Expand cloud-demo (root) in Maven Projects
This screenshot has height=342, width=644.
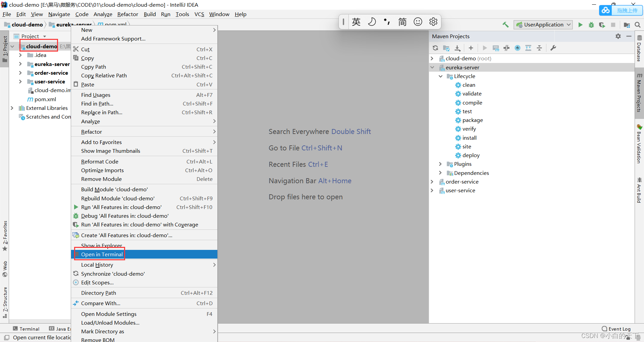tap(432, 58)
